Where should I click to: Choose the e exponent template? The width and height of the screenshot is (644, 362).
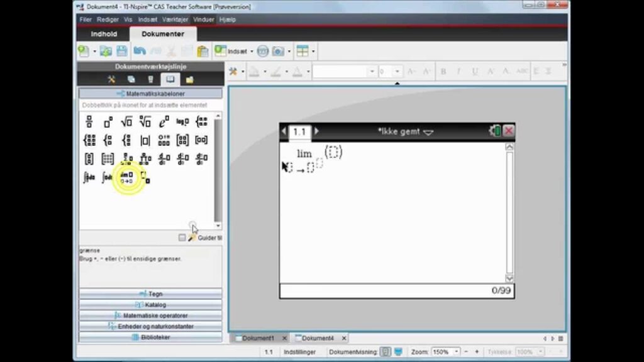[164, 122]
